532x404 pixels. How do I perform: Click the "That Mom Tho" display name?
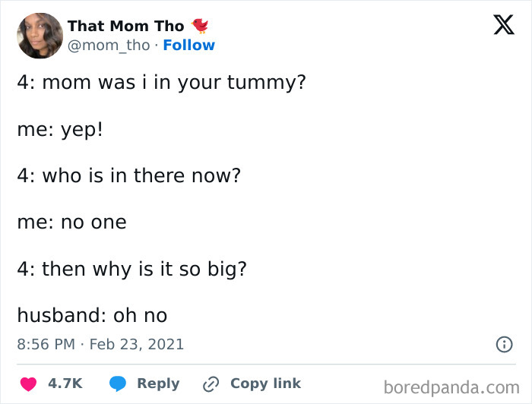pos(125,26)
